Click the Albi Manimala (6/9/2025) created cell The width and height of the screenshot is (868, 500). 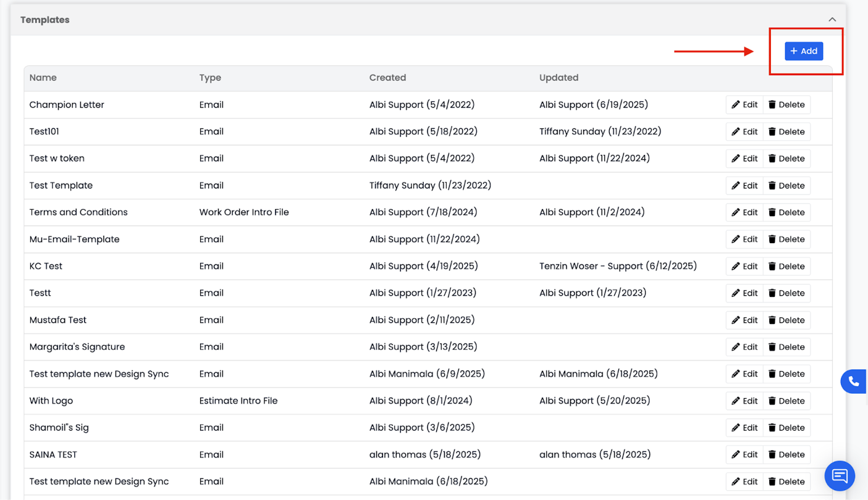coord(427,374)
